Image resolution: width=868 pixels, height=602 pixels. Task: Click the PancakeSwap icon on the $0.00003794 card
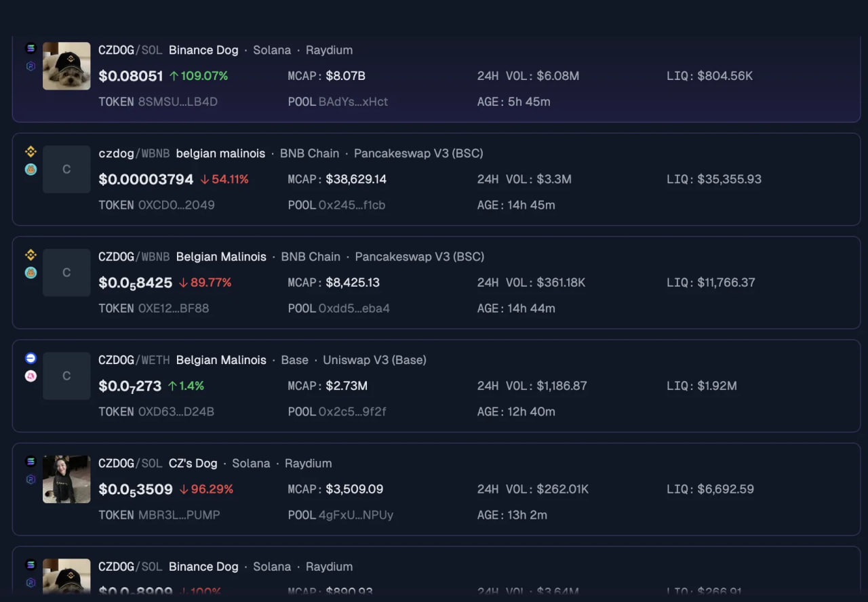pyautogui.click(x=31, y=169)
